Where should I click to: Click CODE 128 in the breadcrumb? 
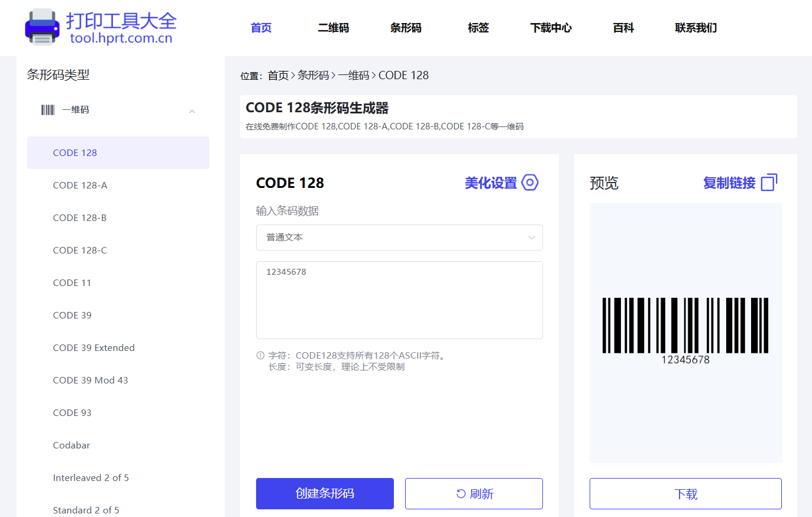click(403, 75)
